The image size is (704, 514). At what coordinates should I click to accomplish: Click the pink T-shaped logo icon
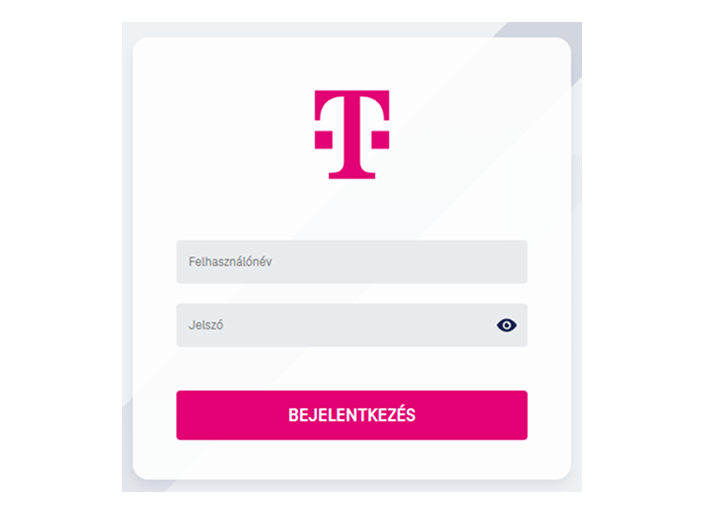(352, 135)
